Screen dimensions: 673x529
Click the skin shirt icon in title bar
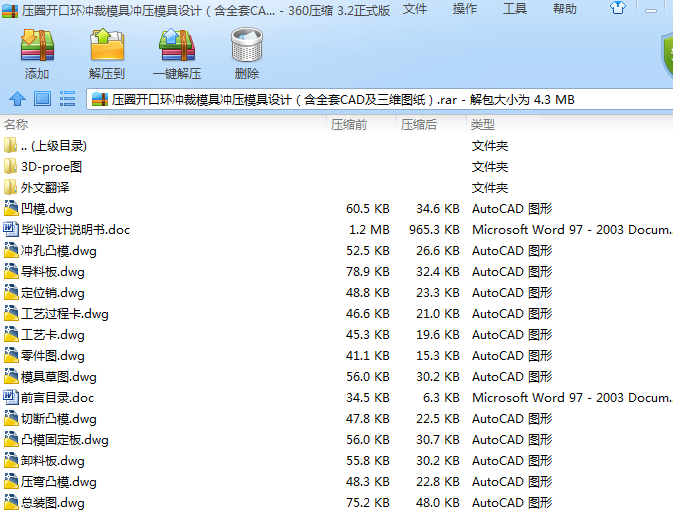[618, 8]
